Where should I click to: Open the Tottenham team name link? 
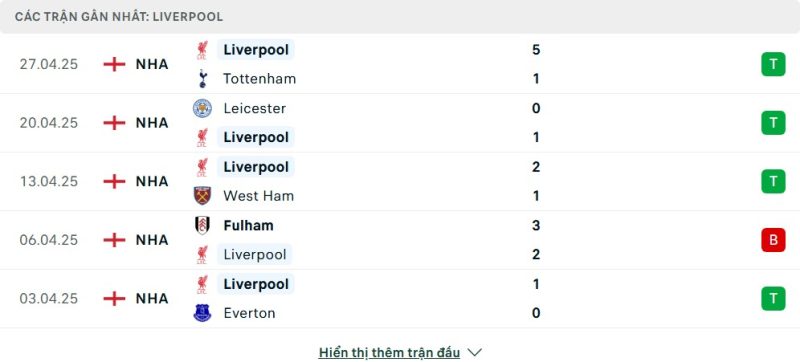[260, 79]
